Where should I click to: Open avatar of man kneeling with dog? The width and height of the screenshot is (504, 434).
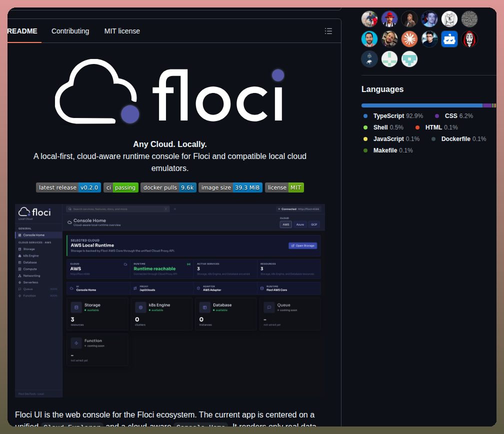tap(369, 19)
